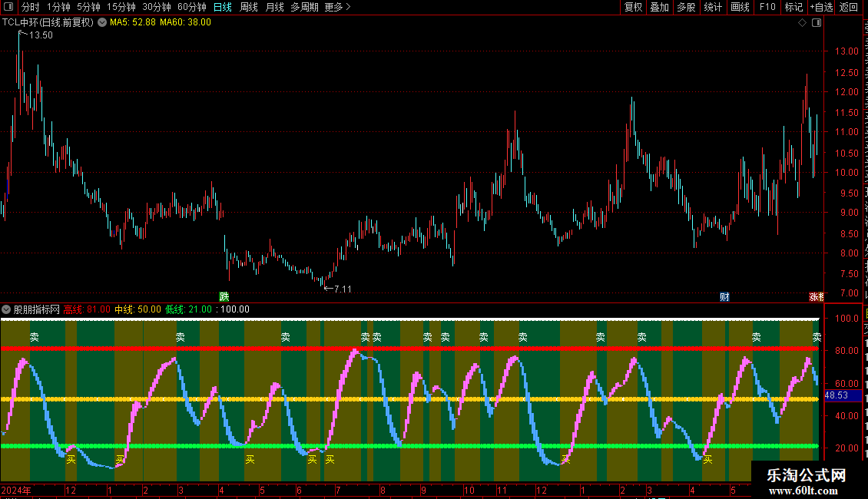Click the first 卖 signal at chart's left
The height and width of the screenshot is (499, 868).
coord(35,337)
